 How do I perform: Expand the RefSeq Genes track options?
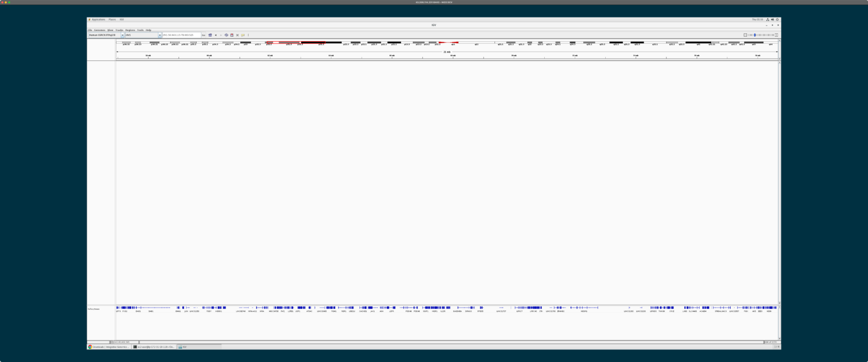pos(93,309)
